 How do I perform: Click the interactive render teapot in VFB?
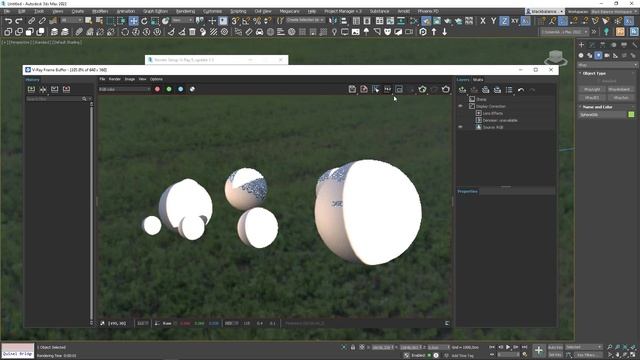[422, 89]
